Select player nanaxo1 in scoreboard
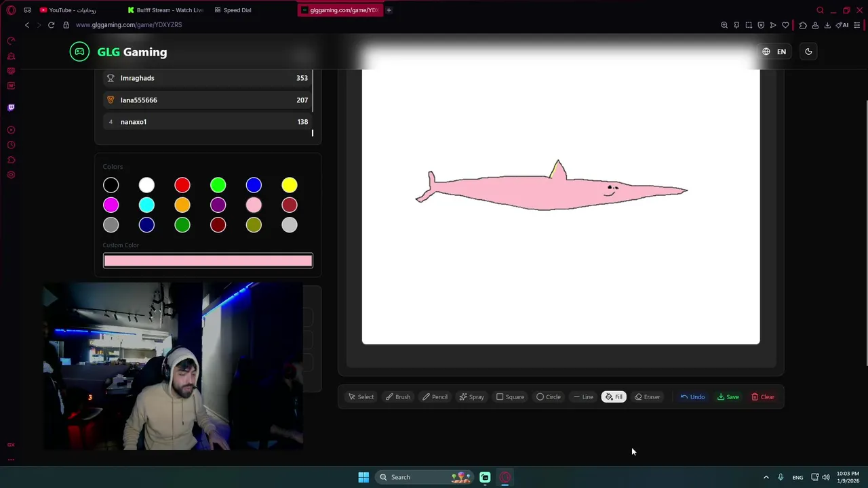The image size is (868, 488). click(x=208, y=122)
